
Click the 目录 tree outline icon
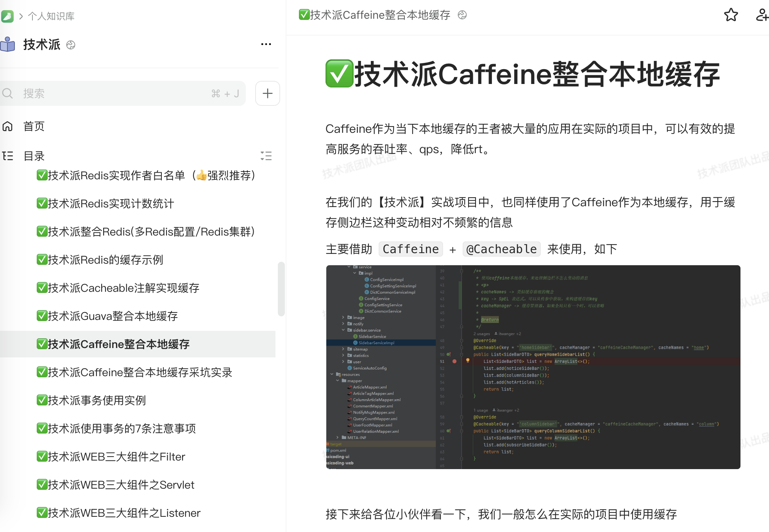(x=8, y=156)
